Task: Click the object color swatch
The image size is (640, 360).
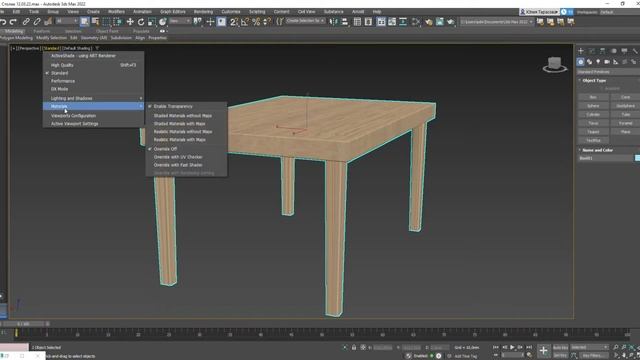Action: click(x=638, y=158)
